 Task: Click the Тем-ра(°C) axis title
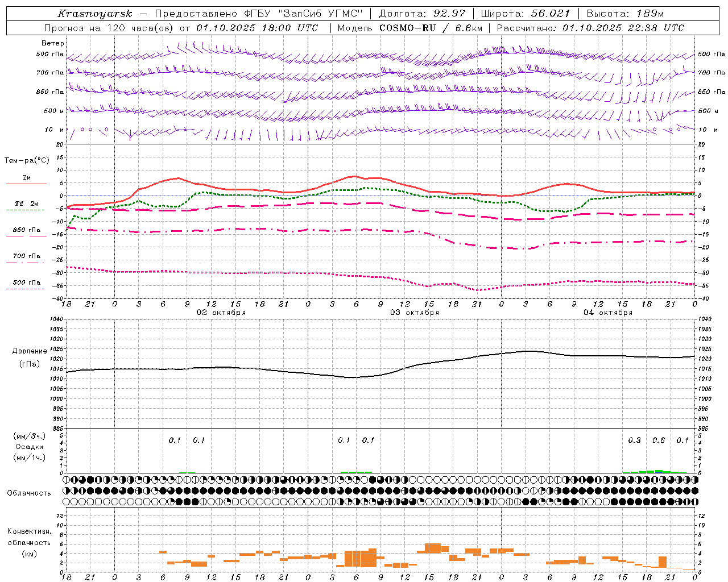[27, 161]
